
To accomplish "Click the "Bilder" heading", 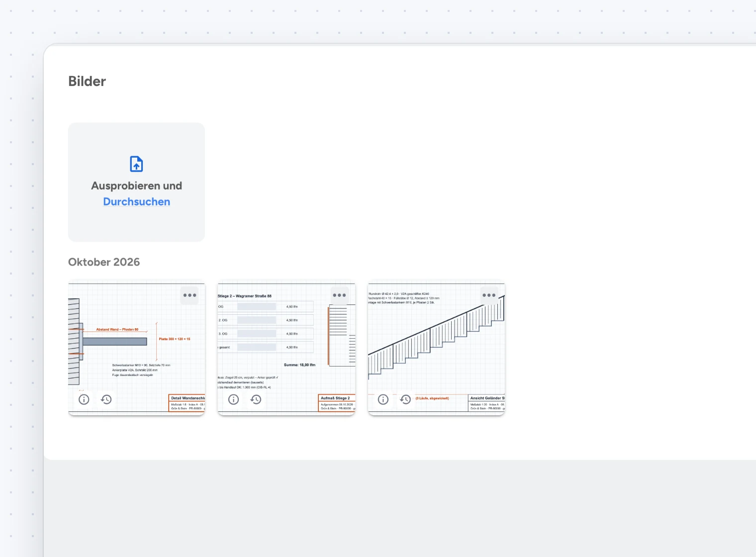I will [87, 82].
